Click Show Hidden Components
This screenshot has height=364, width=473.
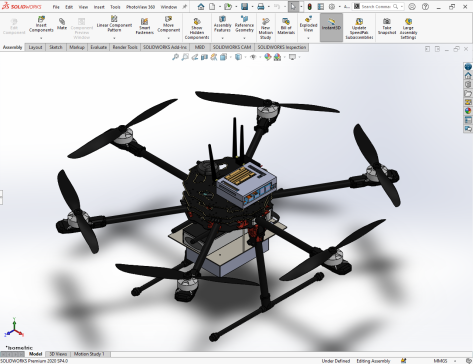[x=197, y=29]
